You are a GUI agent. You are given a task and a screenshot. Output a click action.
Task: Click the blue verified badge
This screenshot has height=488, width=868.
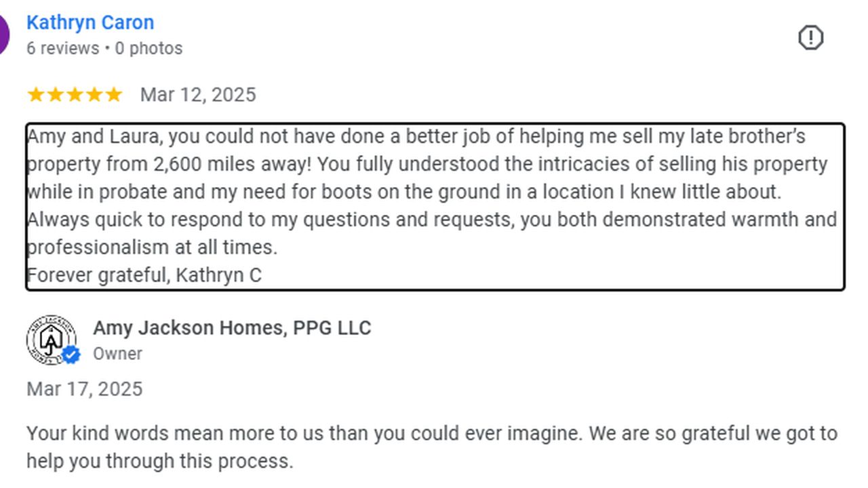pyautogui.click(x=71, y=354)
